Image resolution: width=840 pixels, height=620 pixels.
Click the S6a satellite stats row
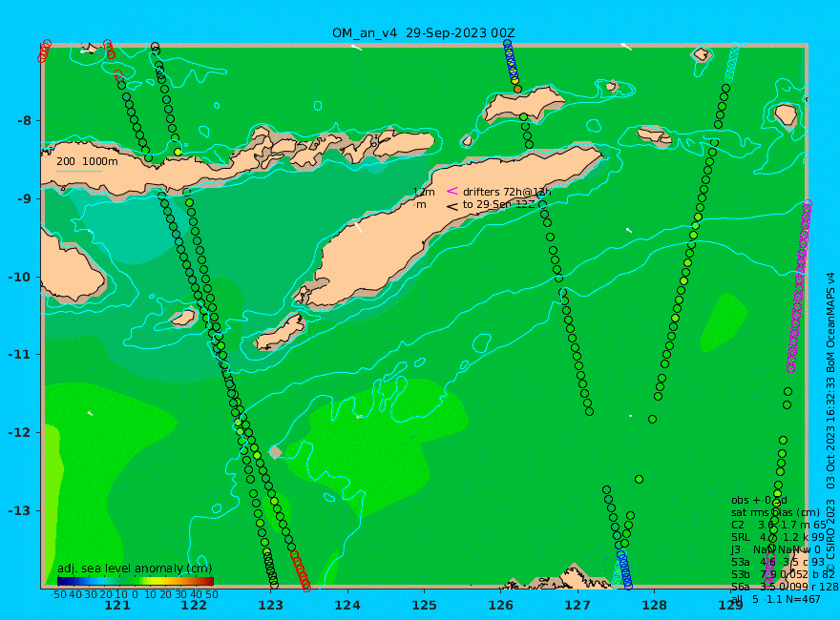785,587
